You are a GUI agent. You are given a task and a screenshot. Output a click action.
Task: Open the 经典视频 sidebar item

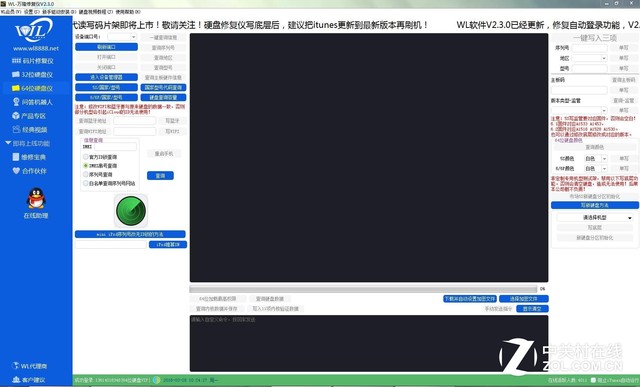tap(30, 130)
